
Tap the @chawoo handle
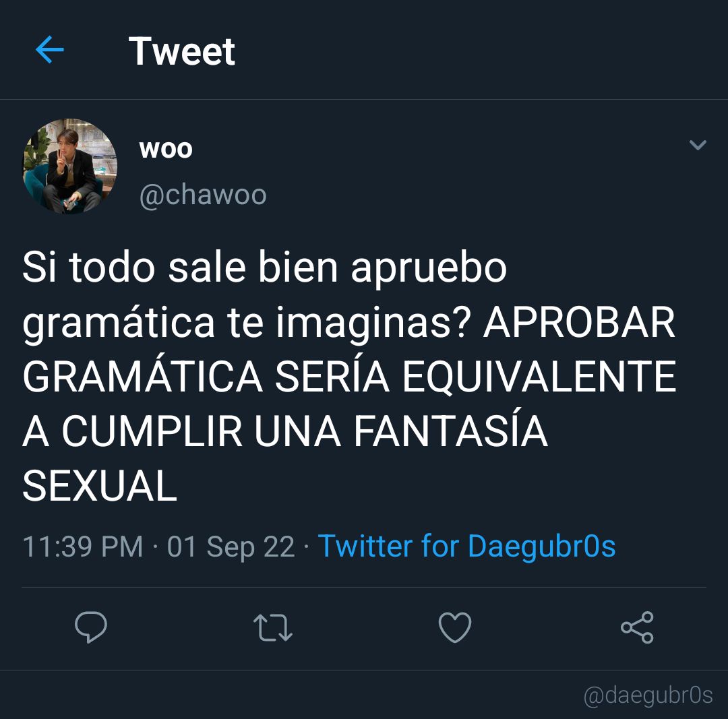(203, 195)
